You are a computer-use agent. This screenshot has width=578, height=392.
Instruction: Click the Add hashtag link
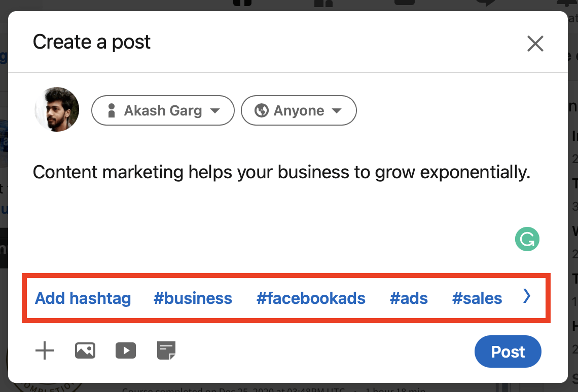click(83, 298)
